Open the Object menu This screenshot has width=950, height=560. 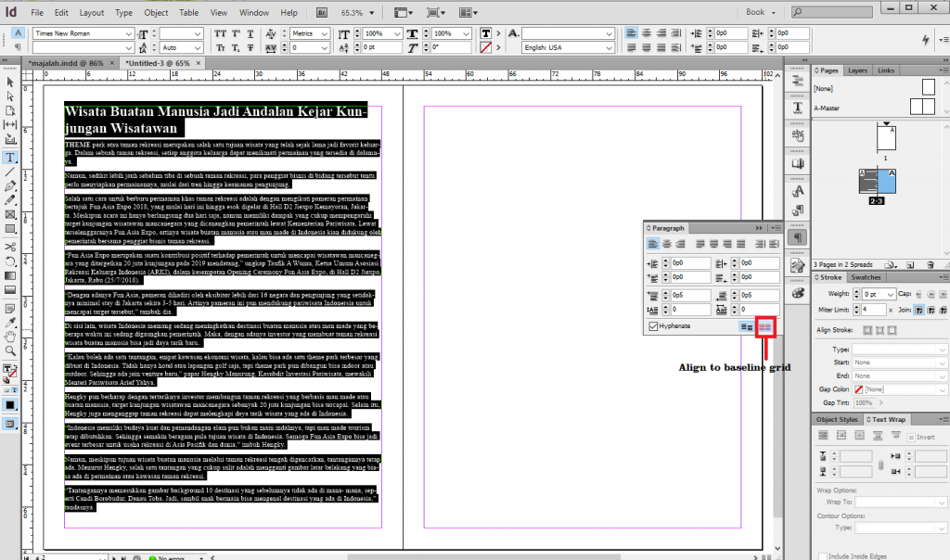coord(156,12)
